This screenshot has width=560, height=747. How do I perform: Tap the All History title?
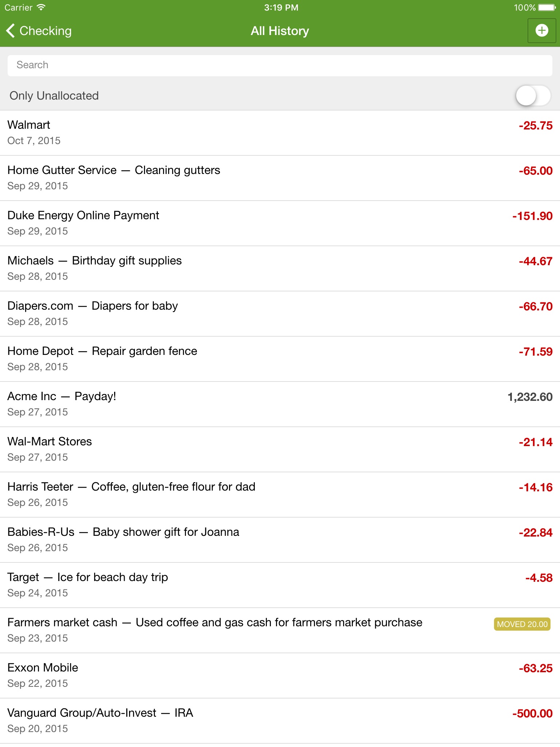(x=280, y=31)
